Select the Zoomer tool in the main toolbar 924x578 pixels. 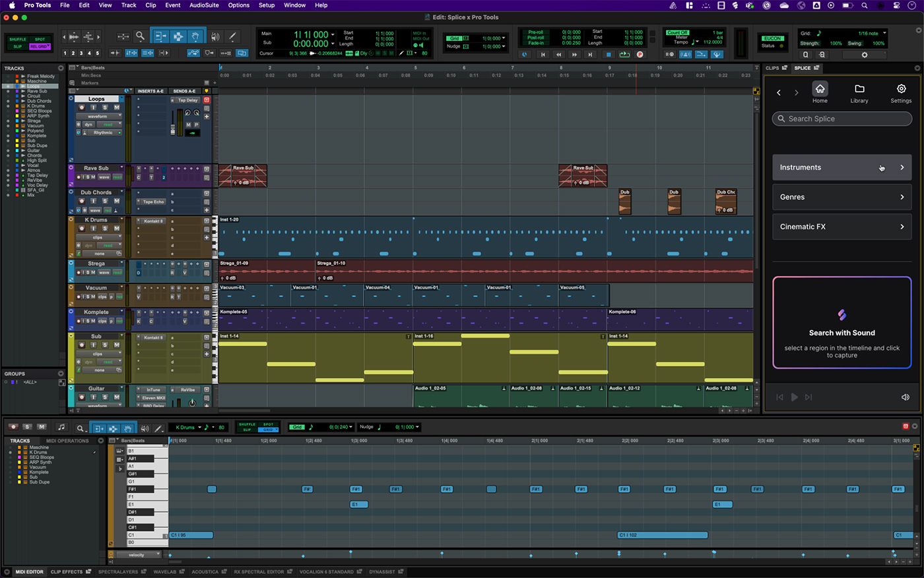pos(140,37)
